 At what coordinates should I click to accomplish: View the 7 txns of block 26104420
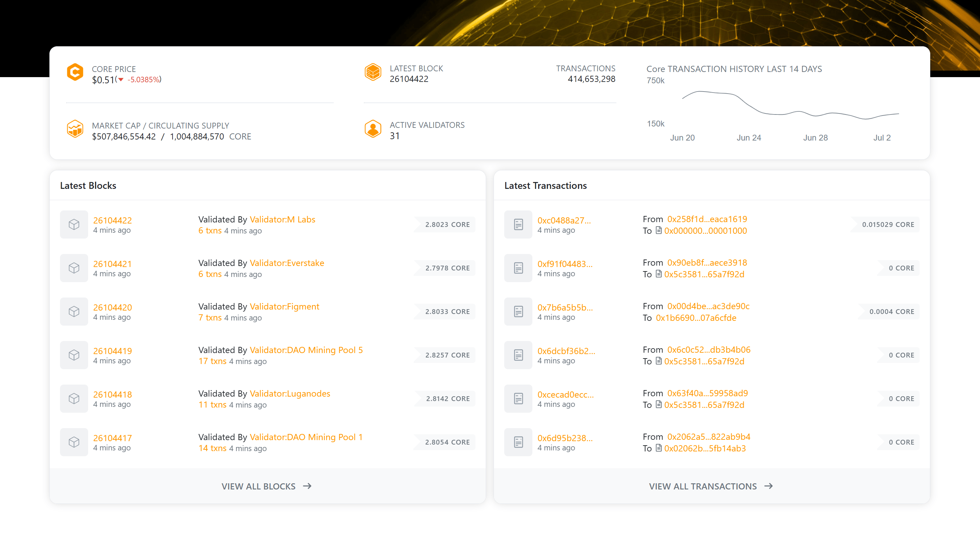click(210, 317)
